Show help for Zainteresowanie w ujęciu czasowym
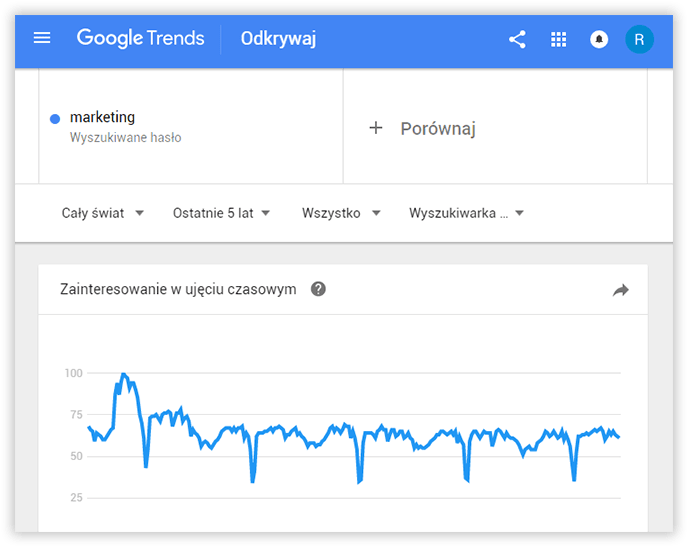Image resolution: width=688 pixels, height=547 pixels. [318, 289]
